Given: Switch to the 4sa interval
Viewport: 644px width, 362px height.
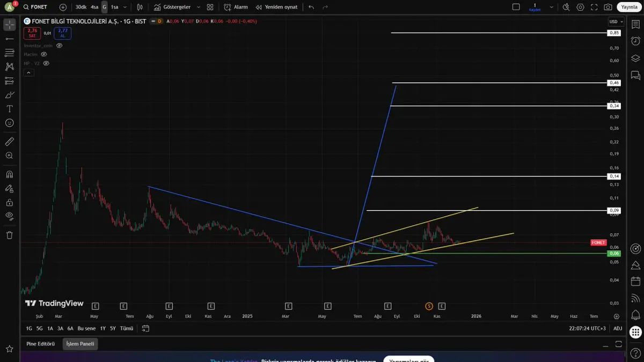Looking at the screenshot, I should 94,7.
